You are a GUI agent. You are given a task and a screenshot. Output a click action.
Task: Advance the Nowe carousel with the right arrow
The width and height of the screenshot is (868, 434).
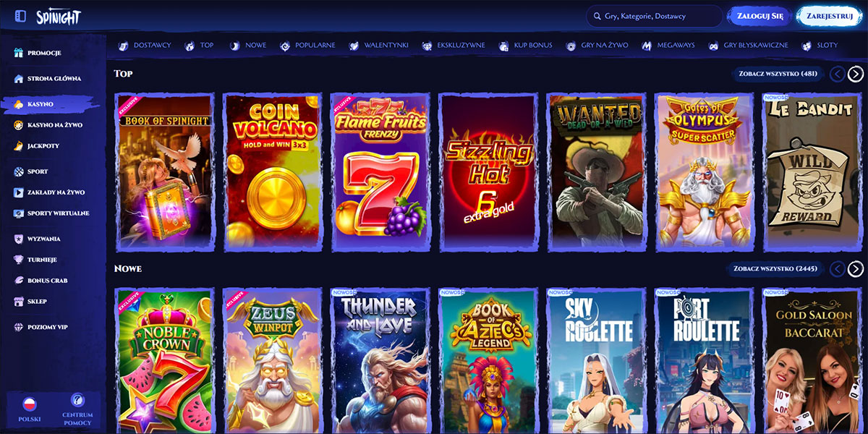point(856,268)
